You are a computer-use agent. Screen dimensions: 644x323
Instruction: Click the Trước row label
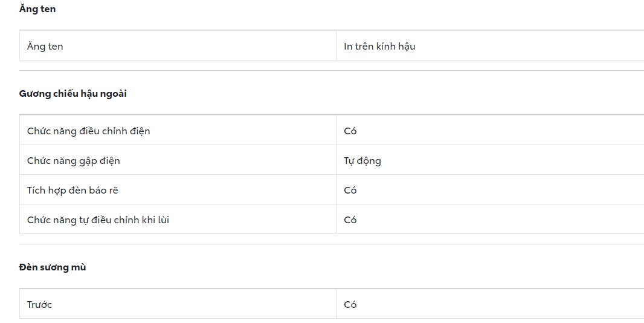[x=40, y=304]
